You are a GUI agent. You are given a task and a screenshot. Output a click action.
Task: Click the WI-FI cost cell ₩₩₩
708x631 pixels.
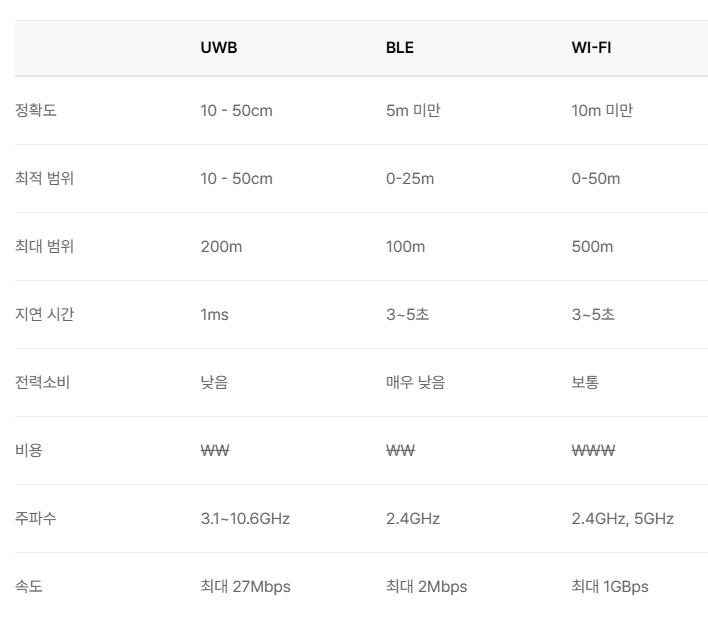[593, 450]
